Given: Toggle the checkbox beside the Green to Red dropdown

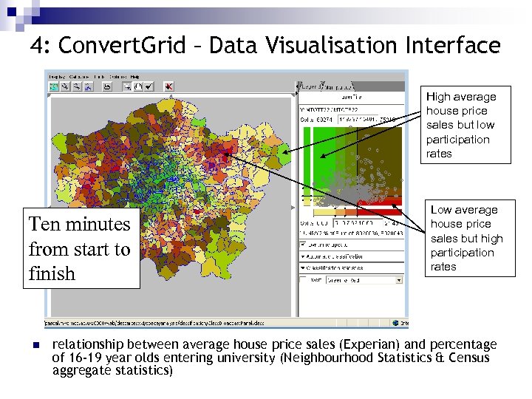Looking at the screenshot, I should pyautogui.click(x=304, y=280).
